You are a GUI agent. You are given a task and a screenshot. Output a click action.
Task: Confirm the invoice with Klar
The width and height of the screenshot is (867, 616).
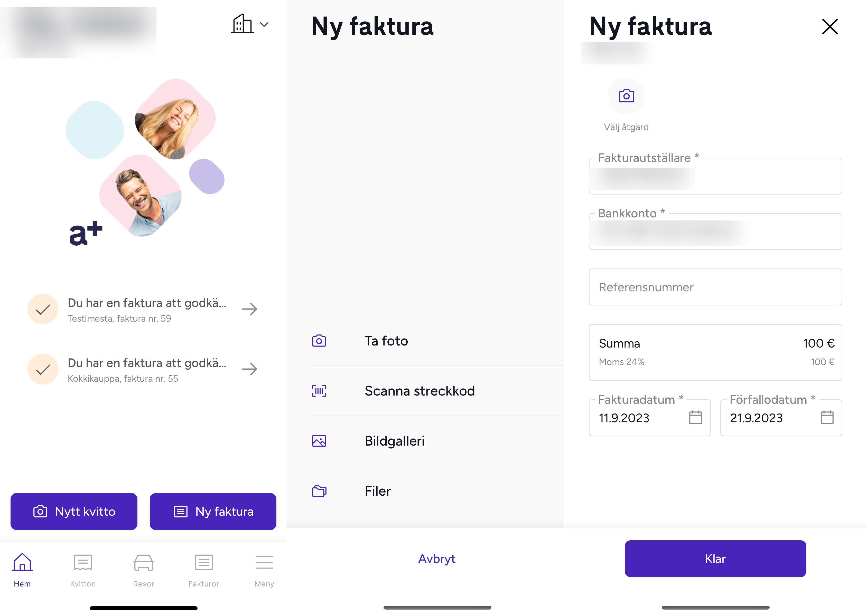[715, 559]
